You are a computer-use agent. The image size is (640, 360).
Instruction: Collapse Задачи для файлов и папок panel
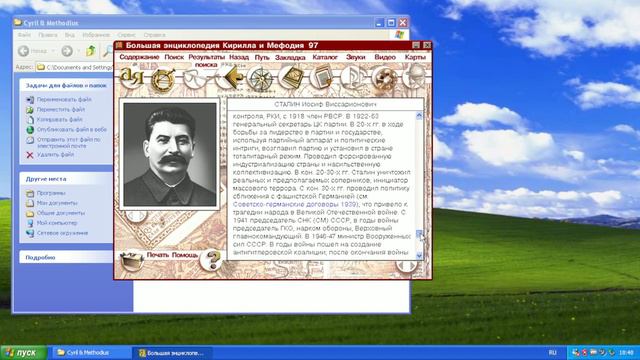[66, 86]
